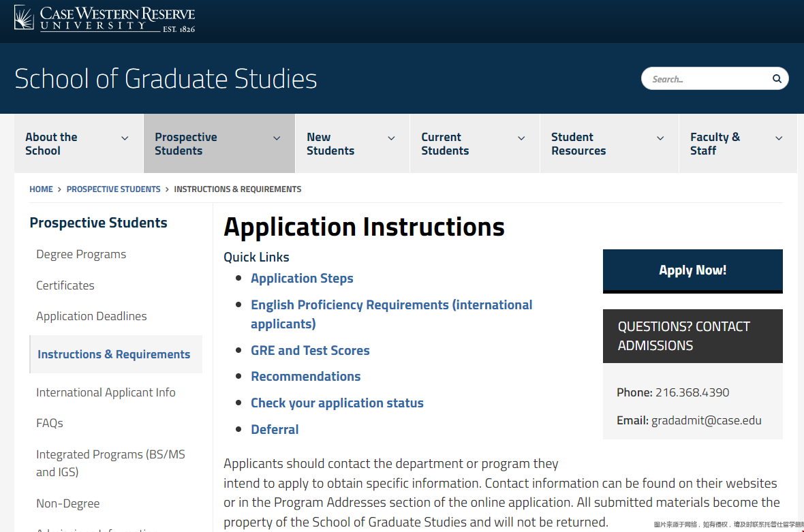
Task: Open Deferral quick link
Action: coord(275,430)
